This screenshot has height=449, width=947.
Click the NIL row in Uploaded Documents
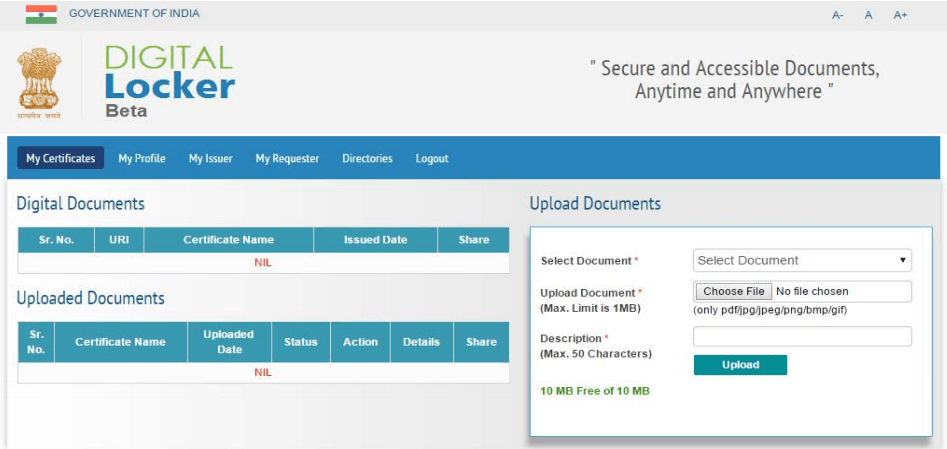coord(263,372)
